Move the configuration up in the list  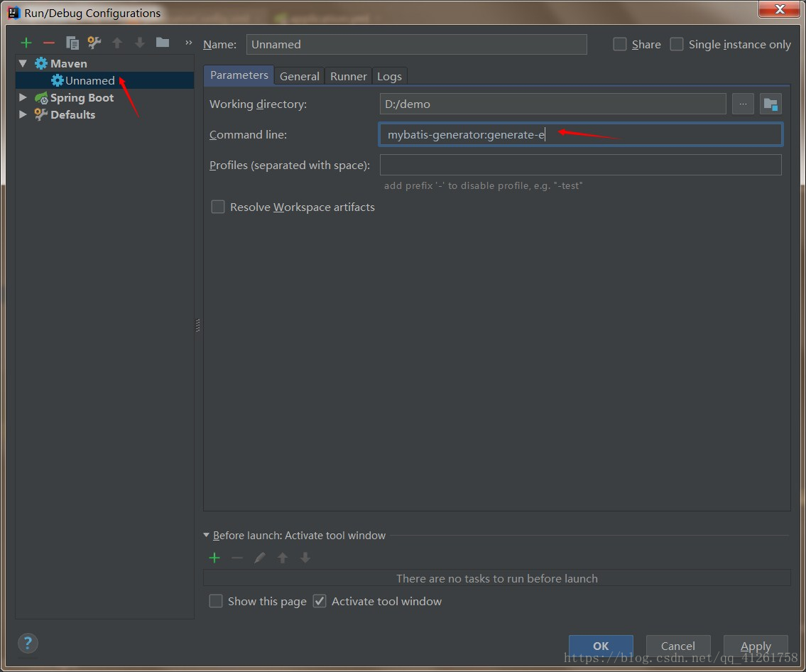click(x=117, y=43)
